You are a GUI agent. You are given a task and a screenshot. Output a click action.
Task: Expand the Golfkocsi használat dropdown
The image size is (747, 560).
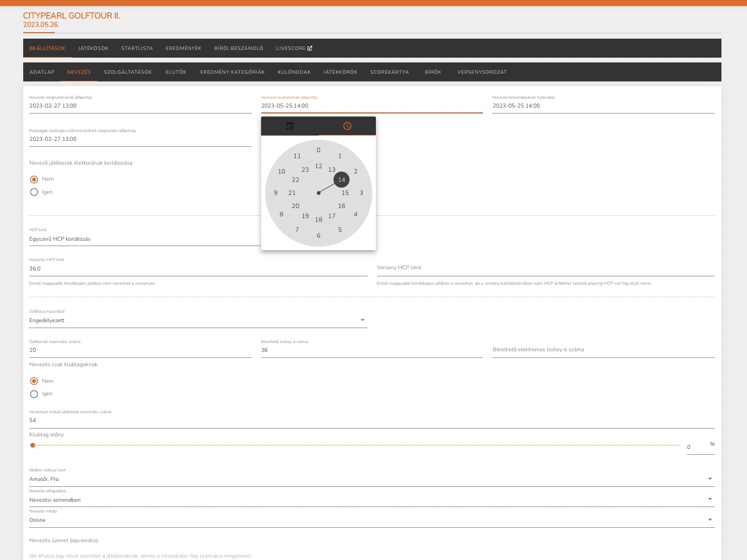click(x=198, y=320)
